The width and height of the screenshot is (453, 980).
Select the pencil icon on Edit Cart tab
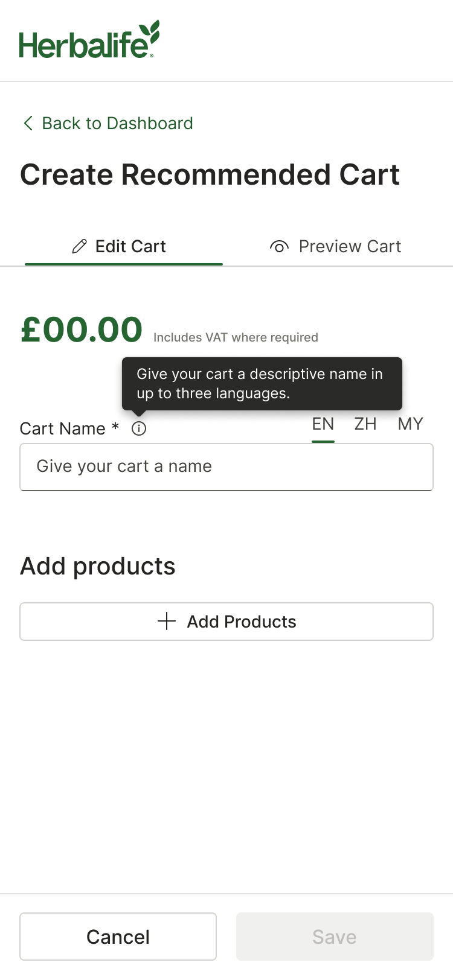[79, 246]
